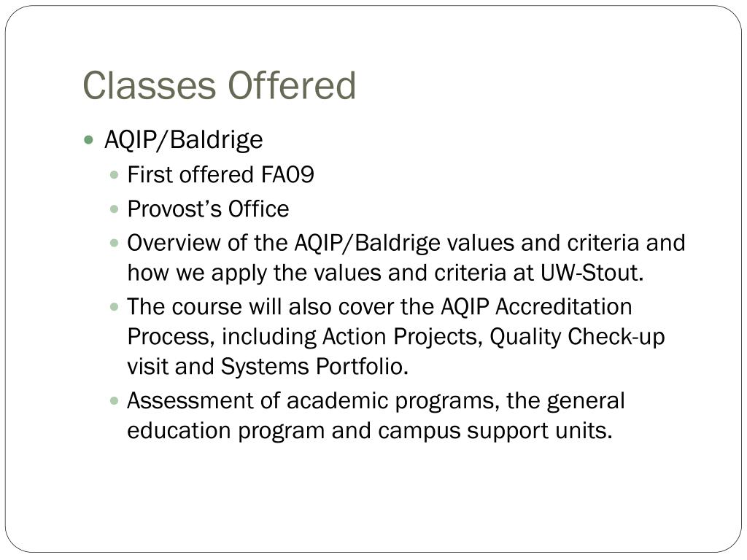The width and height of the screenshot is (747, 560).
Task: Select the AQIP/Baldrige top-level bullet text
Action: click(183, 140)
